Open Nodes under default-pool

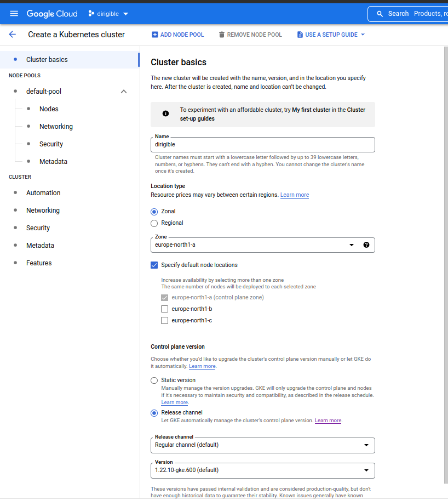49,109
